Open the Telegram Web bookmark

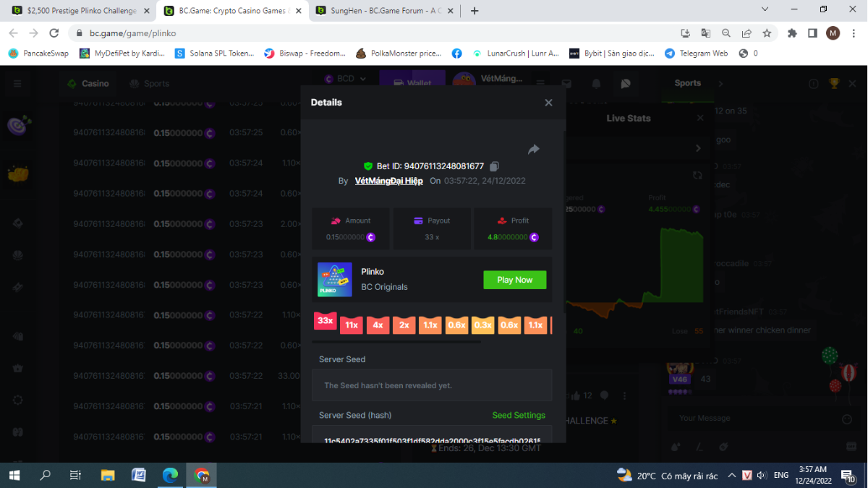point(696,53)
